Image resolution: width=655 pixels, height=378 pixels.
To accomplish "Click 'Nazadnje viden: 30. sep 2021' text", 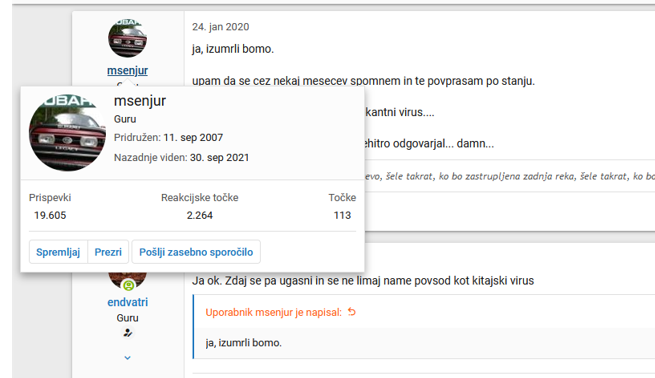I will click(x=181, y=157).
